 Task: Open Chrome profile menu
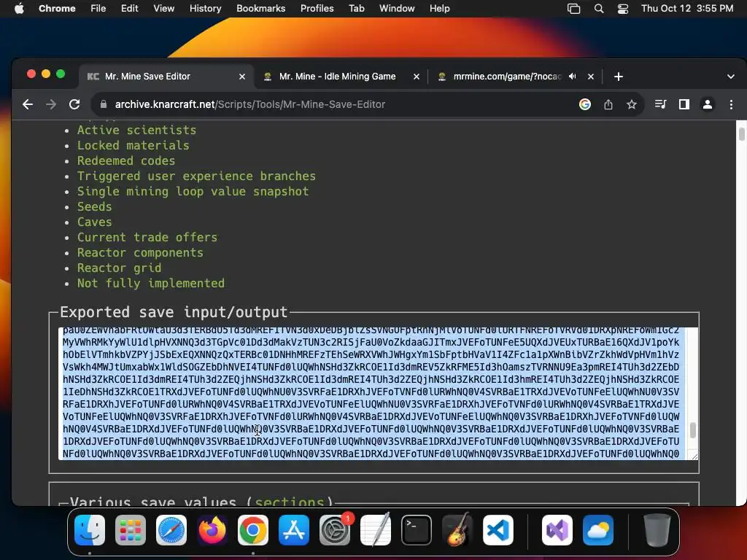click(x=708, y=104)
